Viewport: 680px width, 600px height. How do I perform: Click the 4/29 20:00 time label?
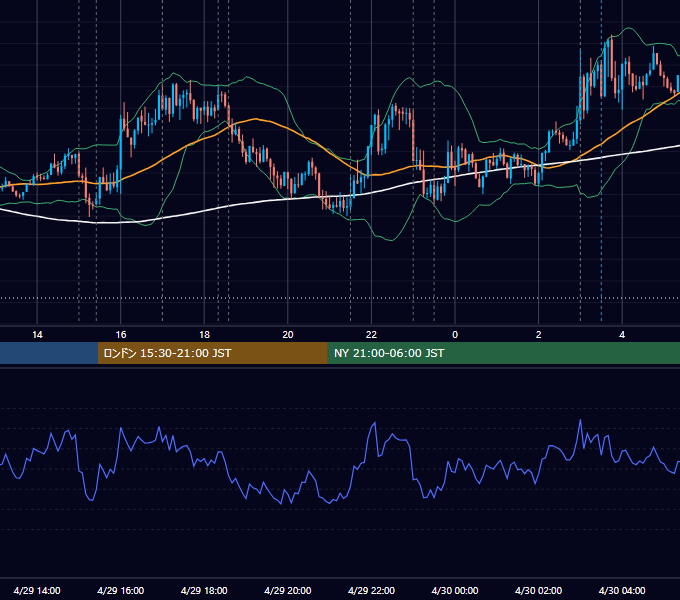tap(288, 590)
